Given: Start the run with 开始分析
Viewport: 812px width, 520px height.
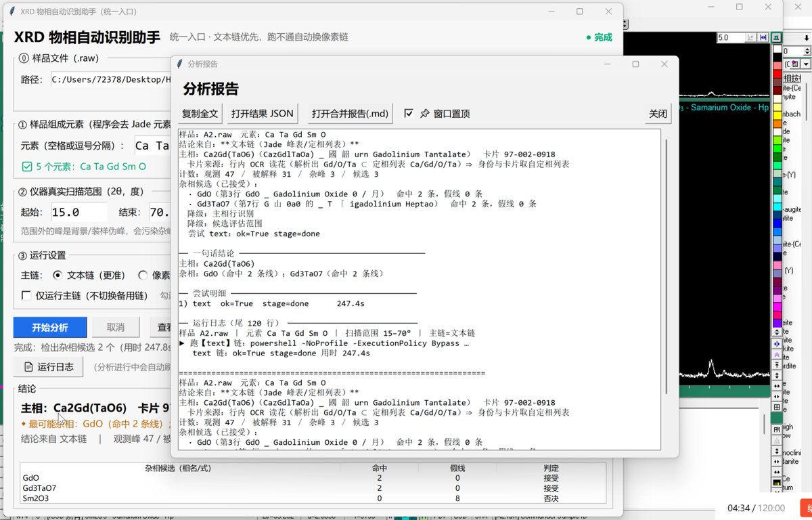Looking at the screenshot, I should point(50,327).
